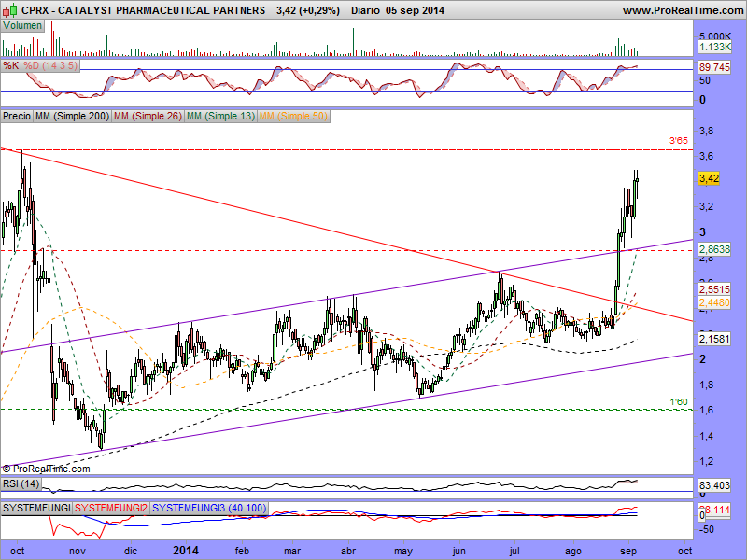Viewport: 747px width, 560px height.
Task: Click the abr month label on time axis
Action: click(x=348, y=551)
